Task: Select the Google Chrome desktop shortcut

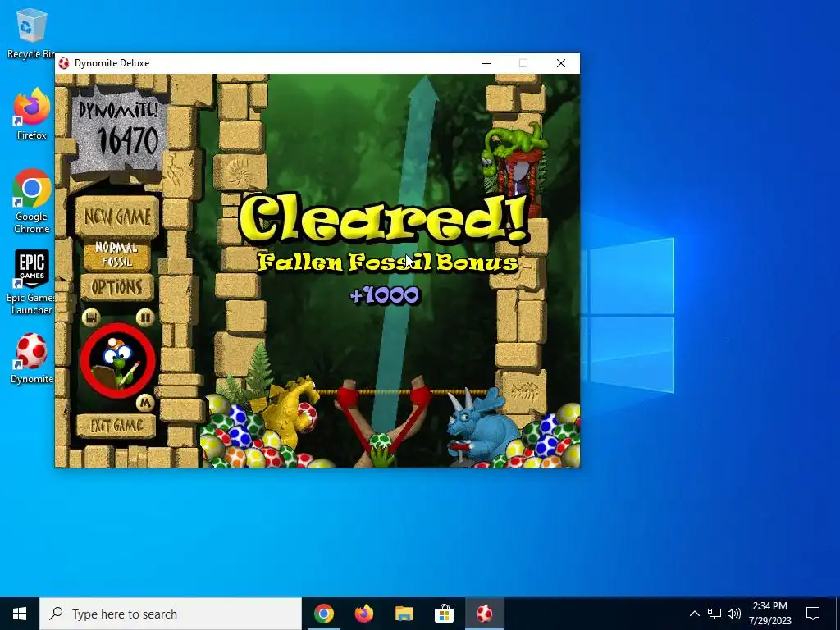Action: click(x=32, y=201)
